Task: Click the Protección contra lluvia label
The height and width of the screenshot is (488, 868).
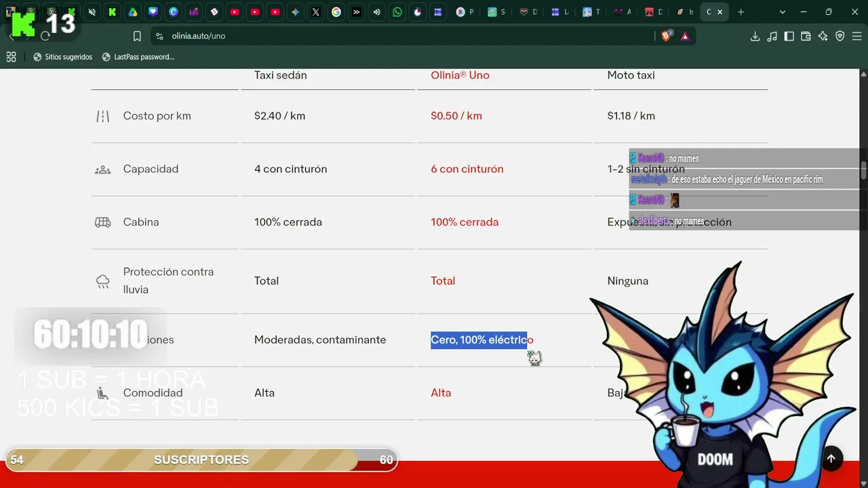Action: pyautogui.click(x=168, y=281)
